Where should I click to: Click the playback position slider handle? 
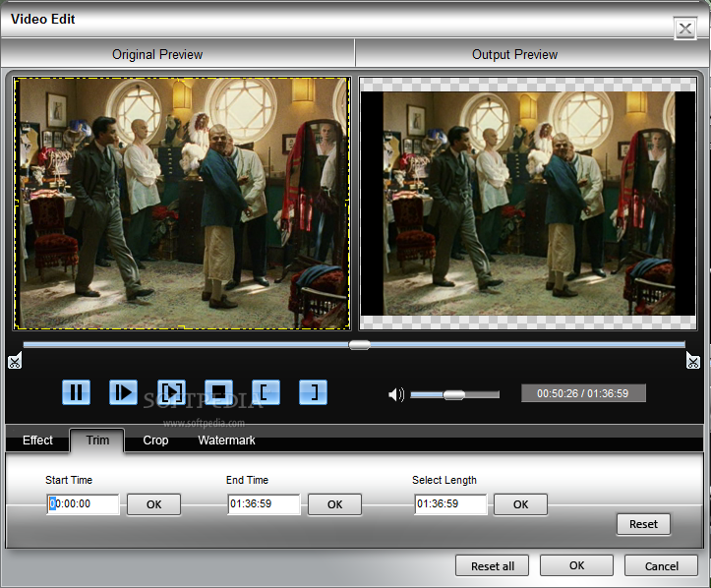point(360,345)
